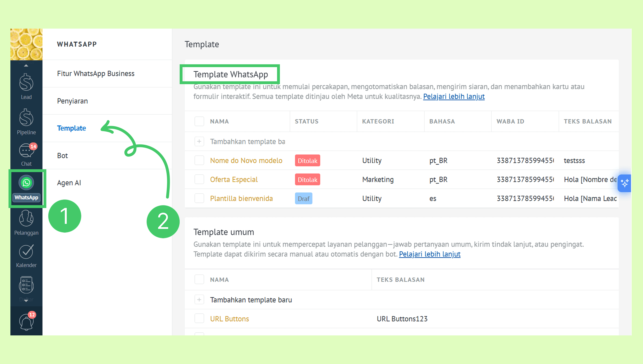Open the Nome do Novo modelo template
The image size is (643, 364).
(246, 160)
